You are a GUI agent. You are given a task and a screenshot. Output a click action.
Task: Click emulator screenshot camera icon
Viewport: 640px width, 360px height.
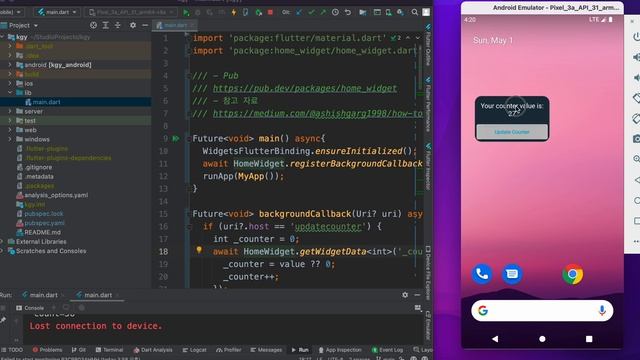pyautogui.click(x=636, y=139)
